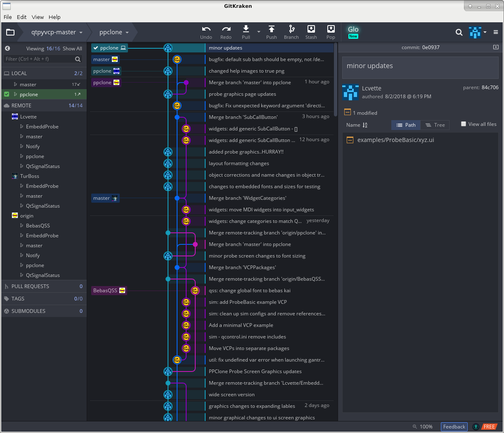504x433 pixels.
Task: Open the File menu
Action: [x=8, y=17]
